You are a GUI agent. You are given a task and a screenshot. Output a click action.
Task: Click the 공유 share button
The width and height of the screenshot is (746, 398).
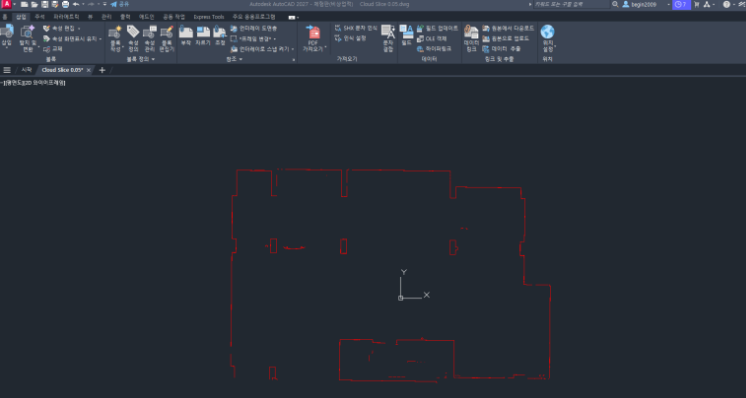119,4
